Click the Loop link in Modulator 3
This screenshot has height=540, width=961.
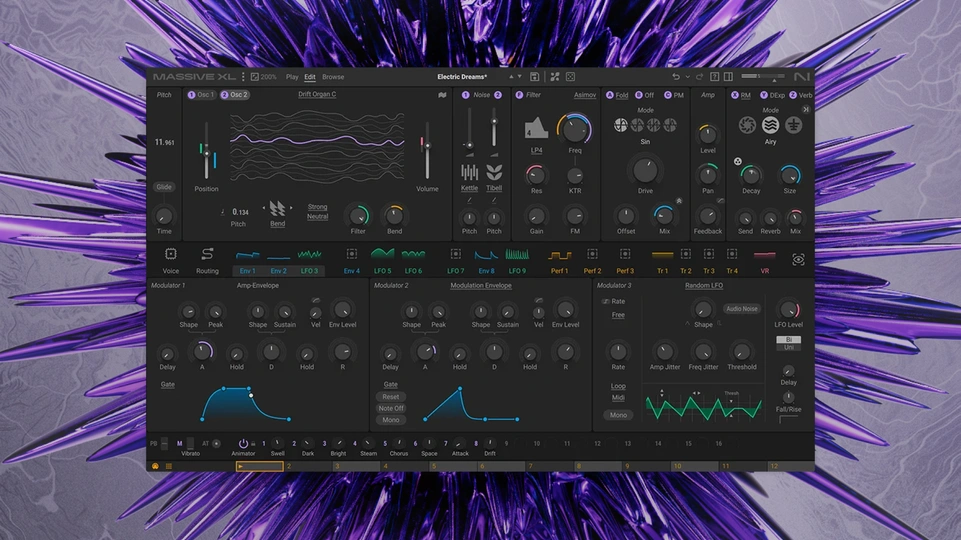click(x=618, y=386)
